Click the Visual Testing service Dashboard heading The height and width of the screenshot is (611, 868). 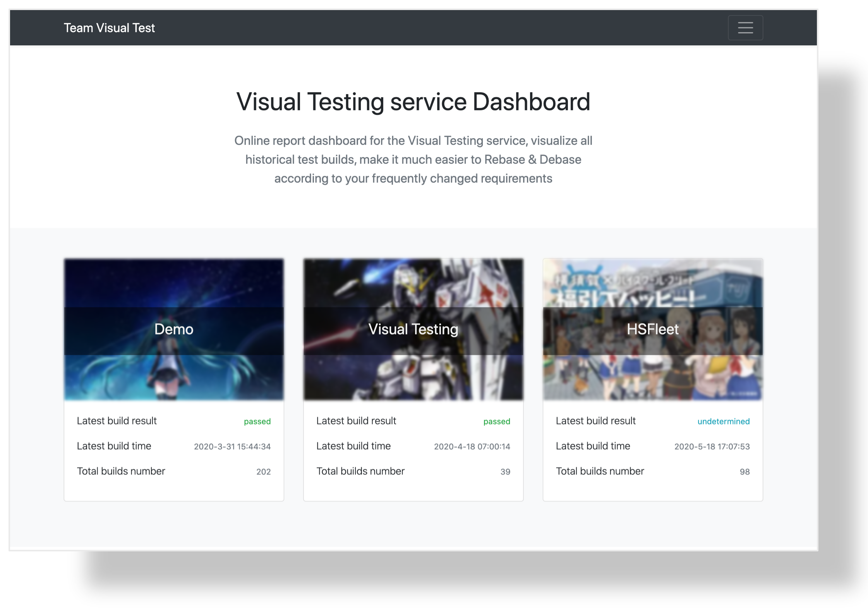coord(413,102)
